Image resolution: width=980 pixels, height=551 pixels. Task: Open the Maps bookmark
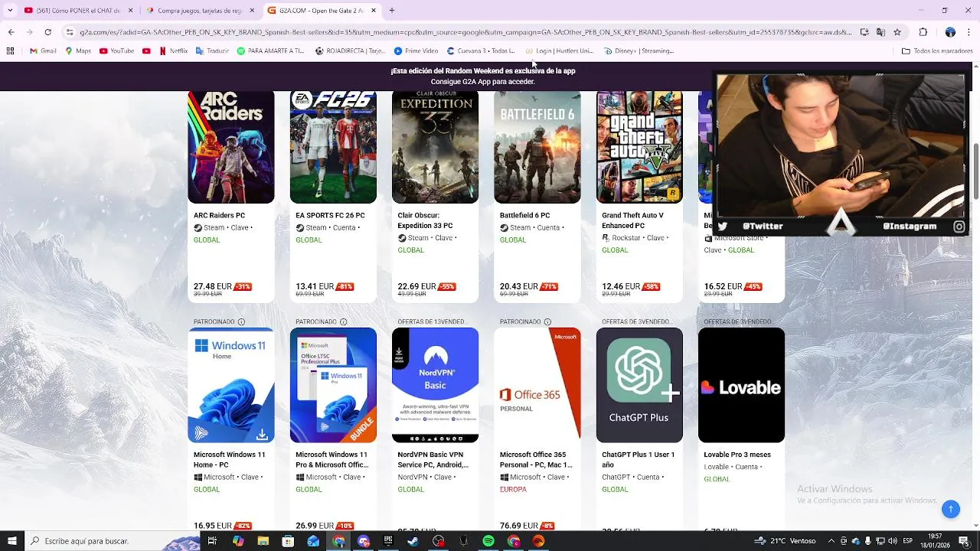[x=78, y=51]
